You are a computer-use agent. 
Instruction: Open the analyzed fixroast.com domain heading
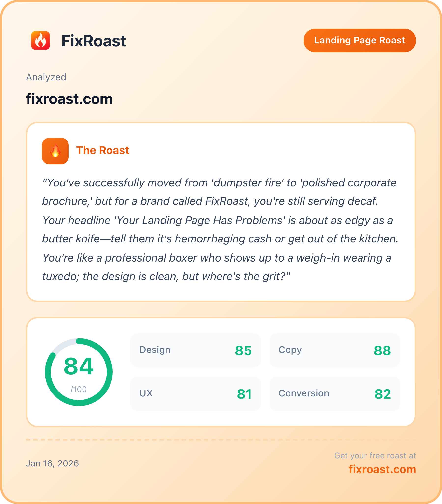(69, 99)
